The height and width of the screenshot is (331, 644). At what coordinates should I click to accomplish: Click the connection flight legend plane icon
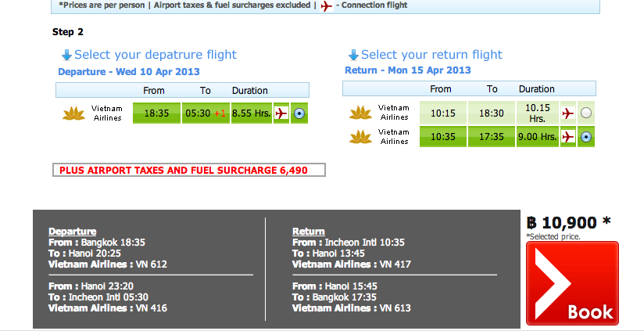click(x=327, y=5)
